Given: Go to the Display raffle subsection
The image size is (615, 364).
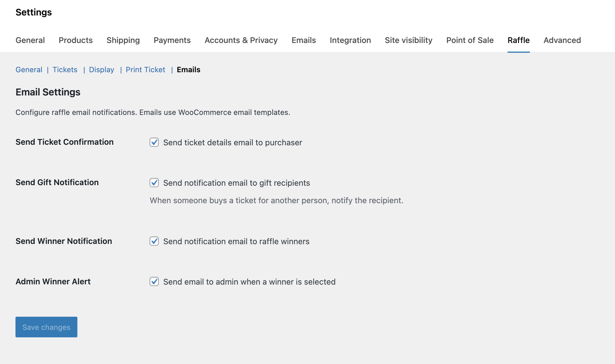Looking at the screenshot, I should tap(101, 69).
